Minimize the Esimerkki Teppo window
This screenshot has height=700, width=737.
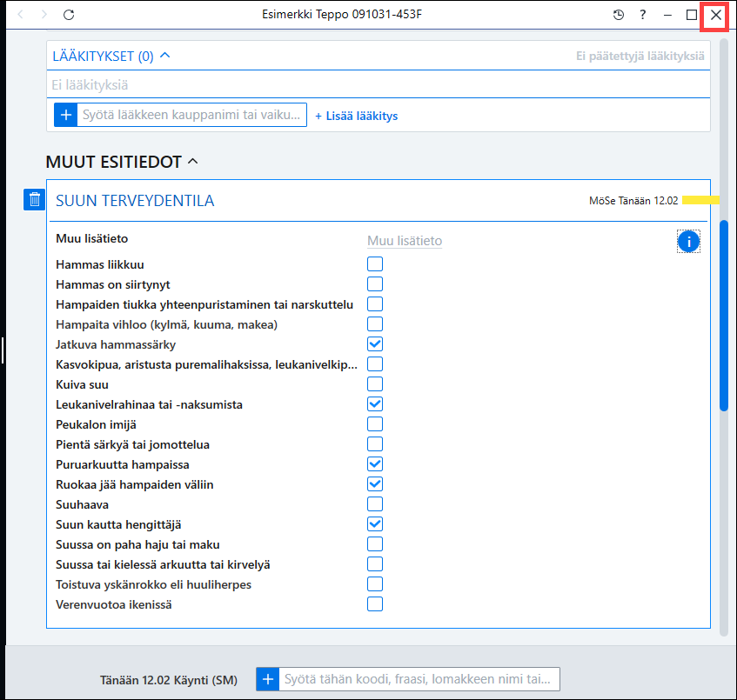(x=667, y=15)
